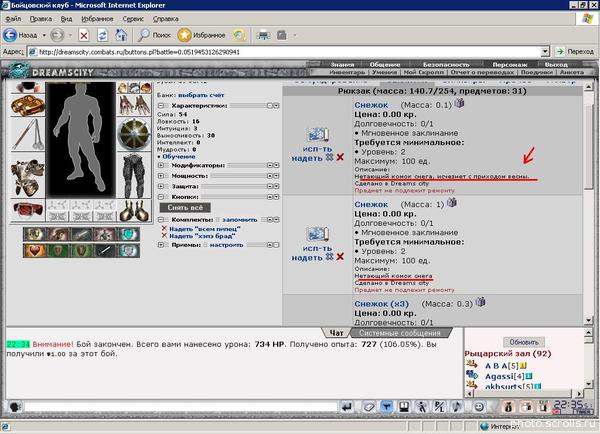Open the Умения submenu link

click(x=384, y=72)
